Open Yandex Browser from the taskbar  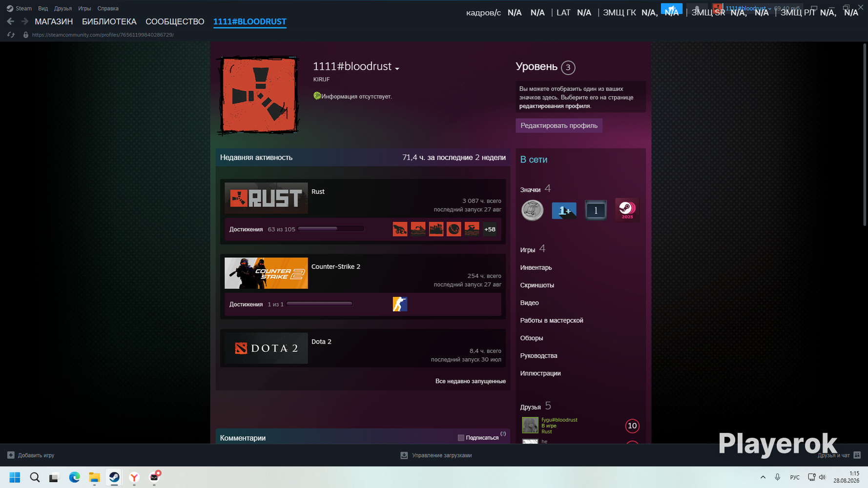coord(134,477)
